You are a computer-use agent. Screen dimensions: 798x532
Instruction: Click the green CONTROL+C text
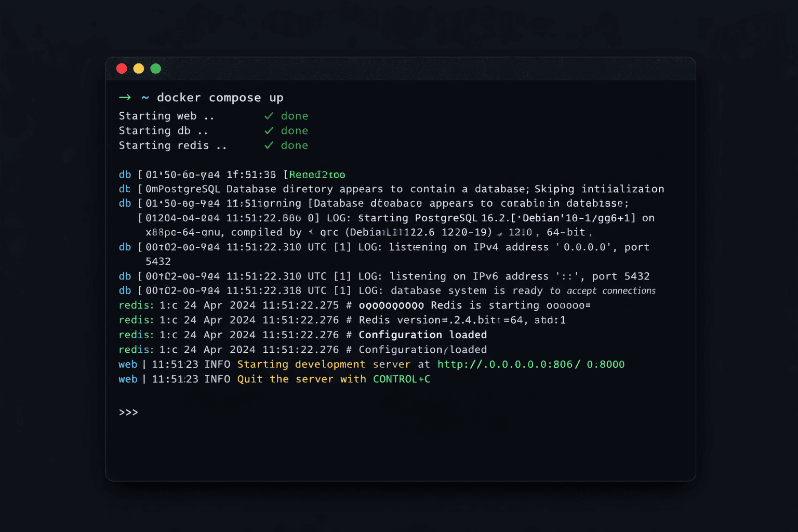click(x=401, y=379)
